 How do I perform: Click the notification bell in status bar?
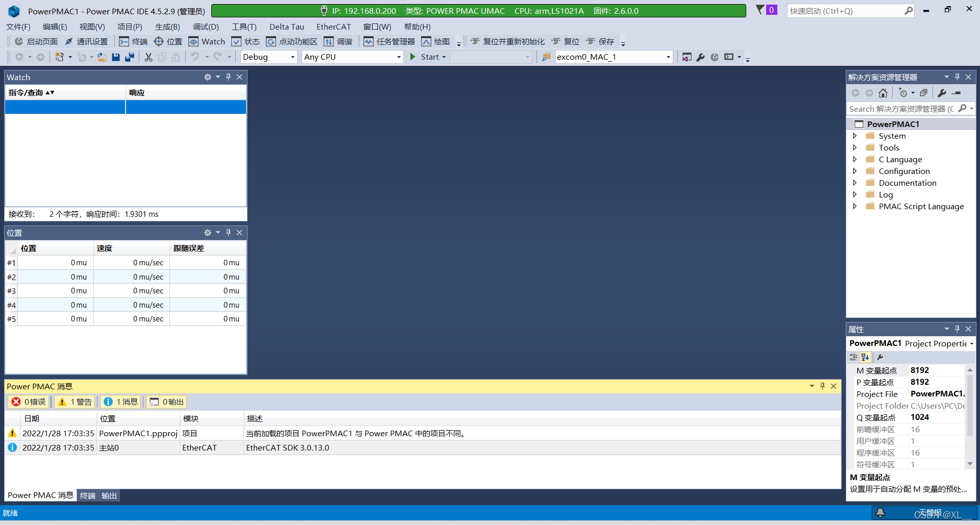880,513
